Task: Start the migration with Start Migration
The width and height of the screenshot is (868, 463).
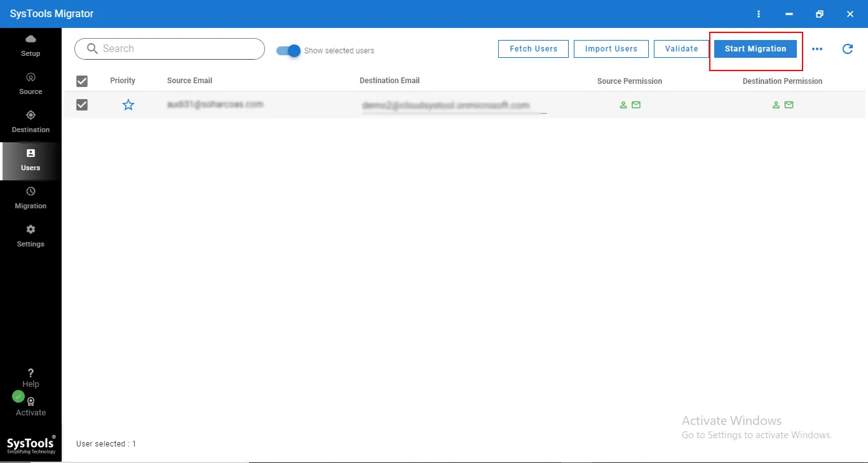Action: (x=756, y=49)
